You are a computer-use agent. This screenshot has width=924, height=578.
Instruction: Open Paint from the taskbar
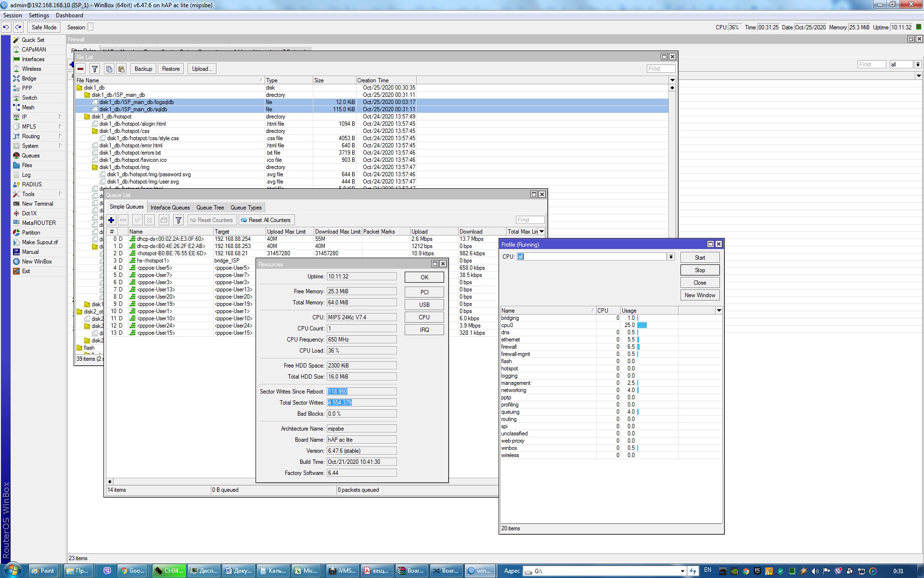[43, 571]
